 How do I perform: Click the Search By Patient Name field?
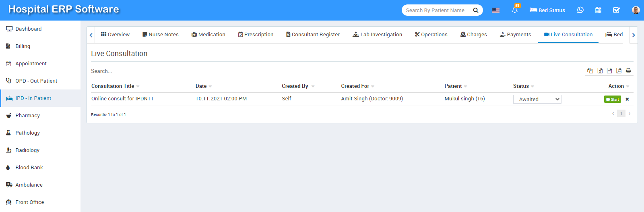437,10
